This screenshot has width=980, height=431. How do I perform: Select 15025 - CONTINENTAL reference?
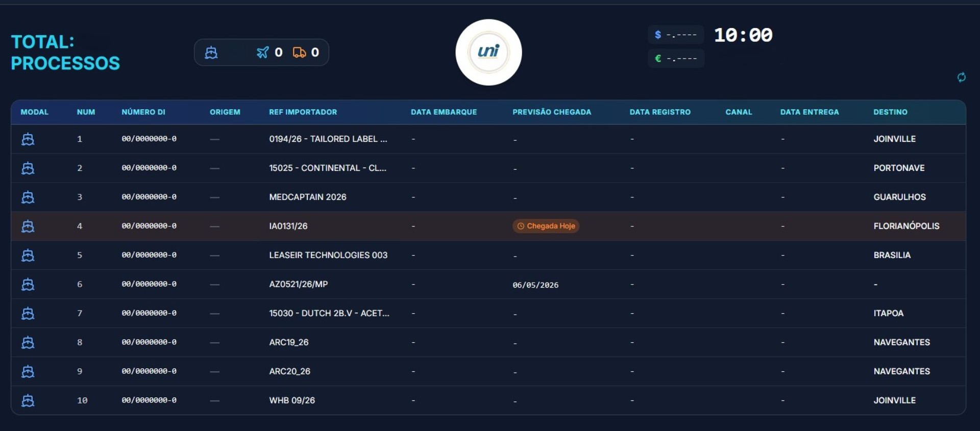click(x=328, y=168)
